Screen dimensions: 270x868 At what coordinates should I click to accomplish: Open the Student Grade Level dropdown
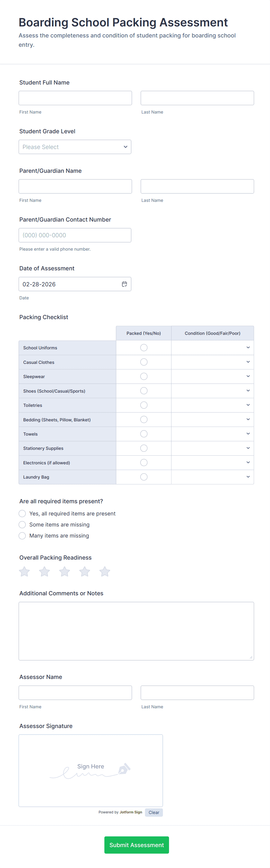click(x=75, y=147)
